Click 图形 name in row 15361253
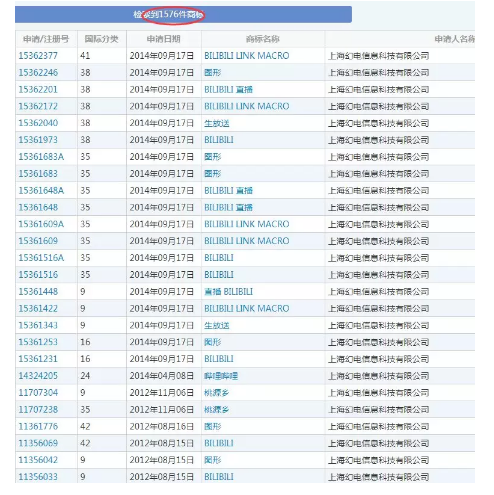The image size is (494, 495). point(213,342)
